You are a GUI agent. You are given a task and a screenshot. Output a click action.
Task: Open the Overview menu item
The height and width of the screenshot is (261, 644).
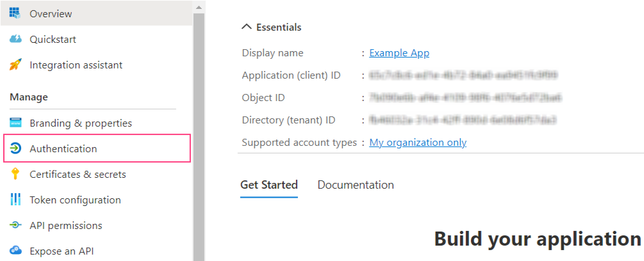tap(97, 13)
